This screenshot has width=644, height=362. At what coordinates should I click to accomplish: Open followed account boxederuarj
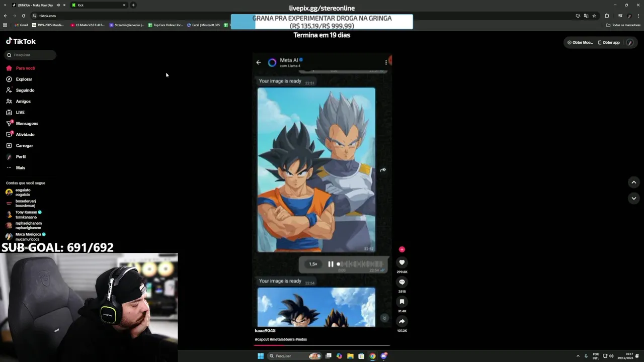(21, 204)
